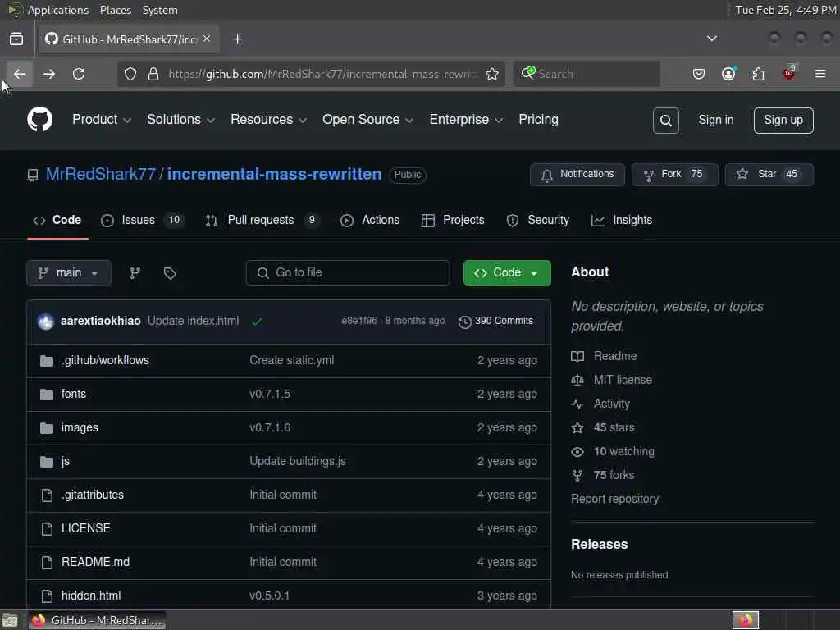
Task: Click the Pricing link
Action: 538,120
